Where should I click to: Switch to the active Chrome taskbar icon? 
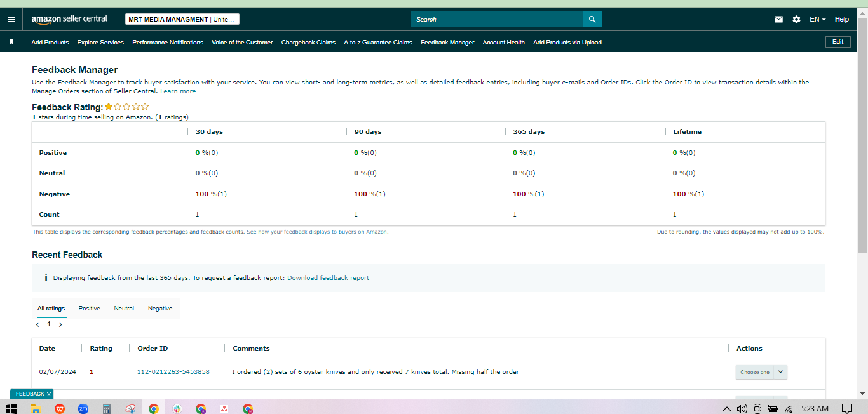coord(154,408)
